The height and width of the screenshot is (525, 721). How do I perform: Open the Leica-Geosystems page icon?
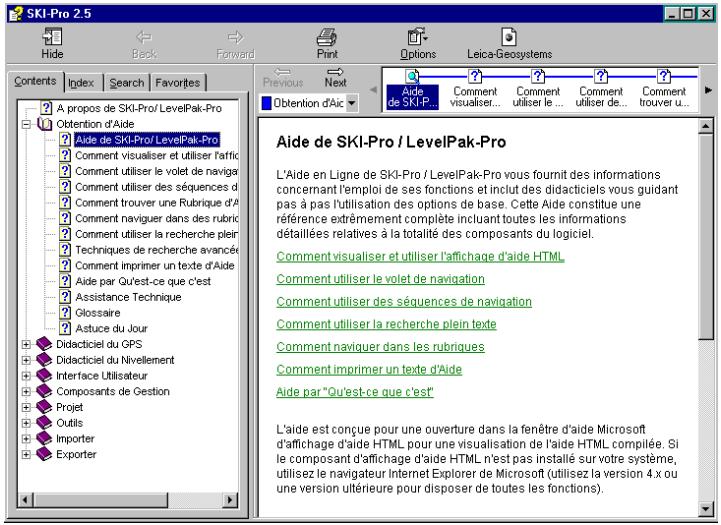point(509,37)
